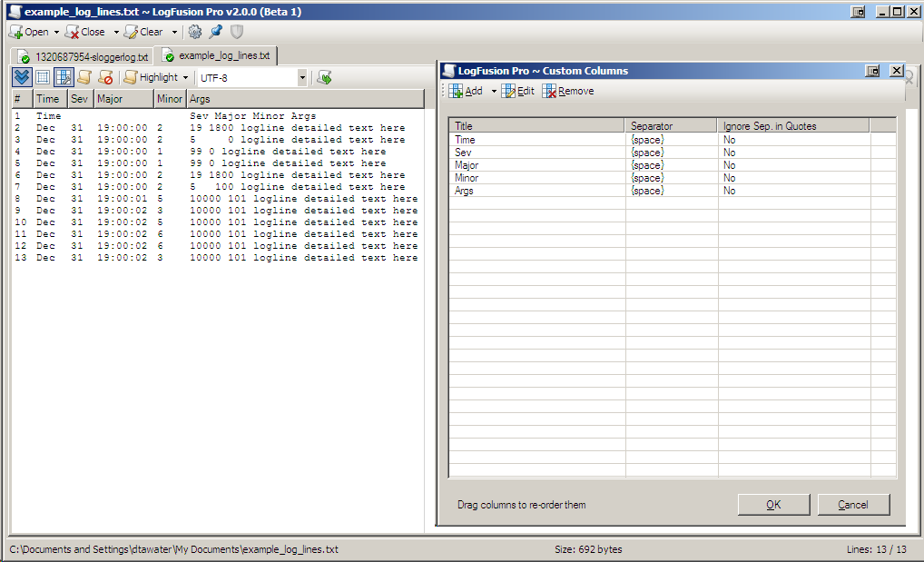The width and height of the screenshot is (924, 562).
Task: Expand the Highlight dropdown menu
Action: pyautogui.click(x=185, y=78)
